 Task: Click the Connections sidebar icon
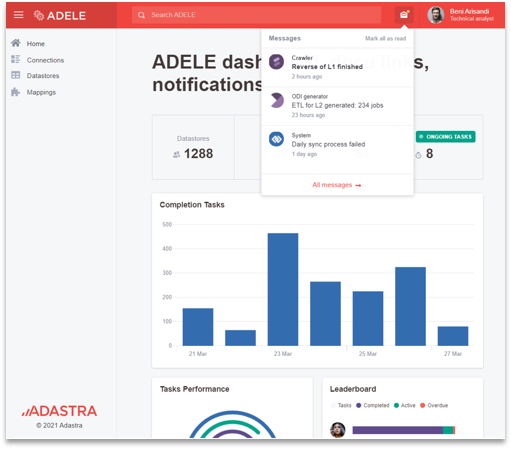pos(16,59)
